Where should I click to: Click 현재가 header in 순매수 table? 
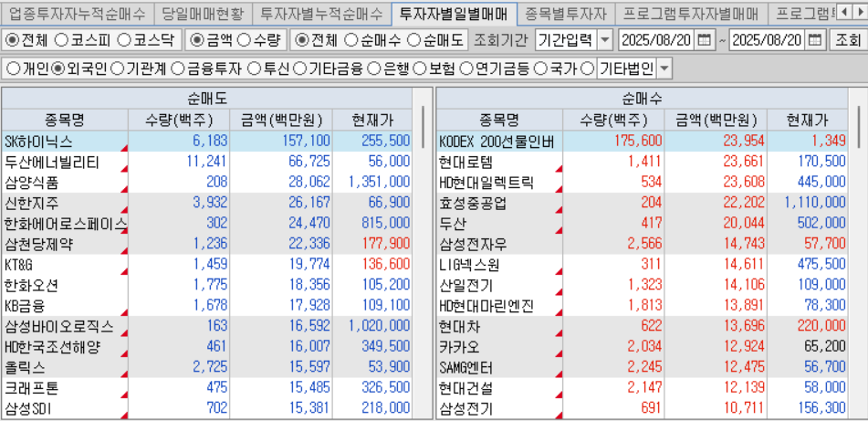coord(807,120)
